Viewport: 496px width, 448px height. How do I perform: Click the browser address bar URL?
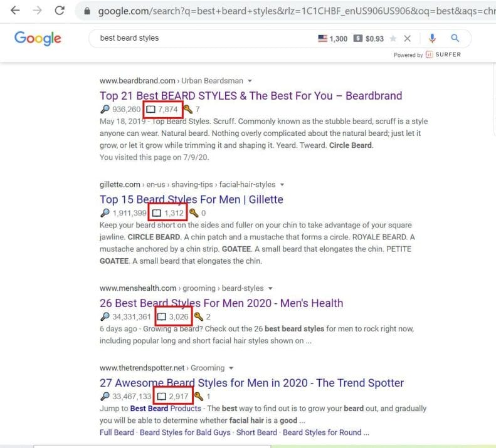(x=297, y=11)
